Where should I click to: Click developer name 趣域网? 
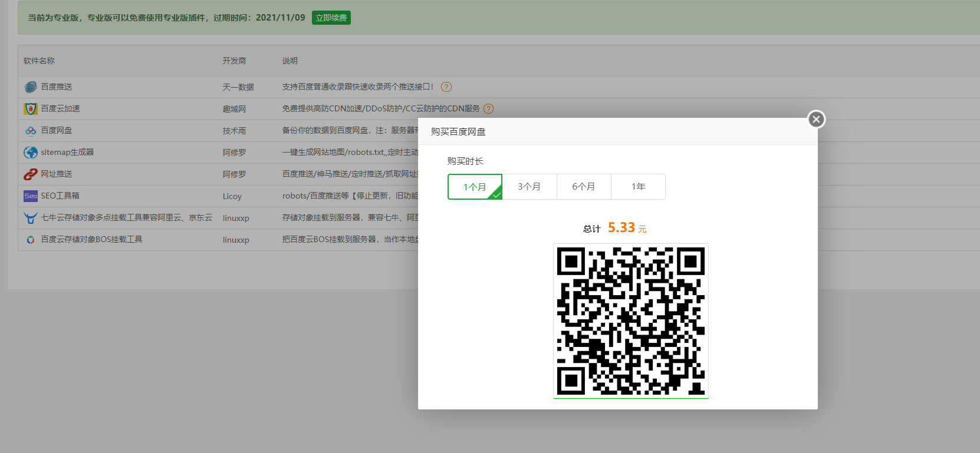tap(234, 109)
